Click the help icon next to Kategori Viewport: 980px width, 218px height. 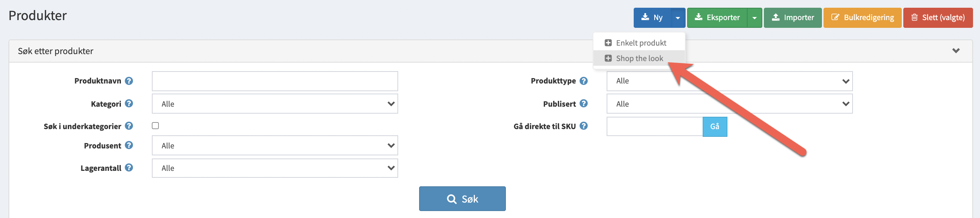coord(129,104)
